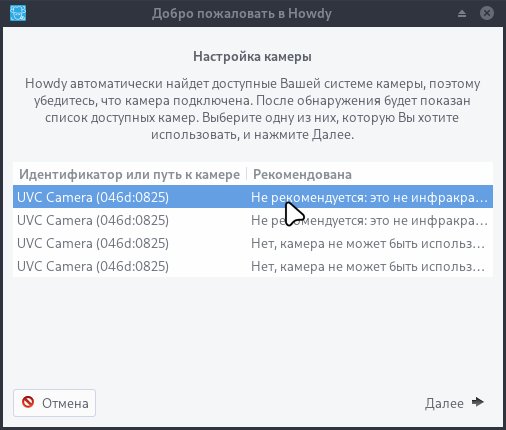Screen dimensions: 506x430
Task: Sort by Идентификатор или путь к камере column
Action: [130, 174]
